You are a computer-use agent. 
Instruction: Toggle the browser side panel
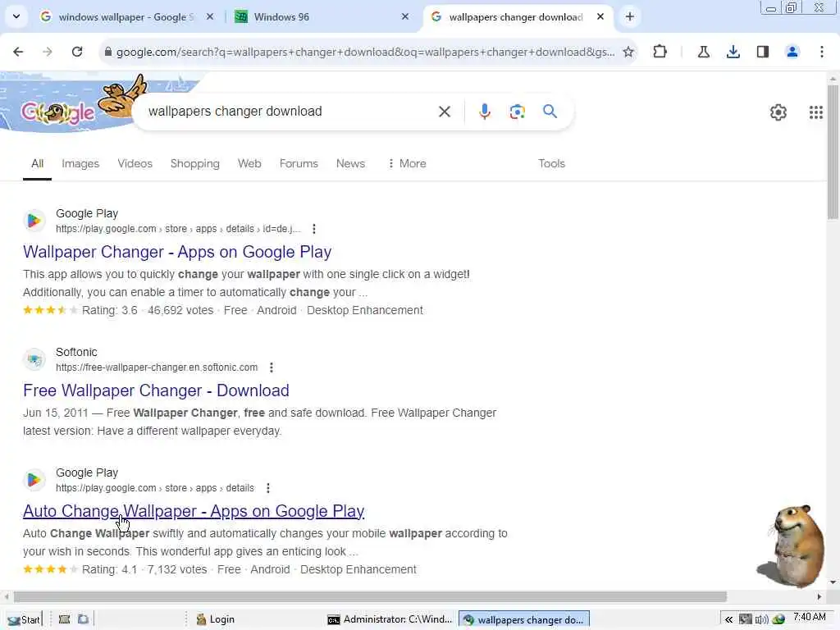pos(762,52)
